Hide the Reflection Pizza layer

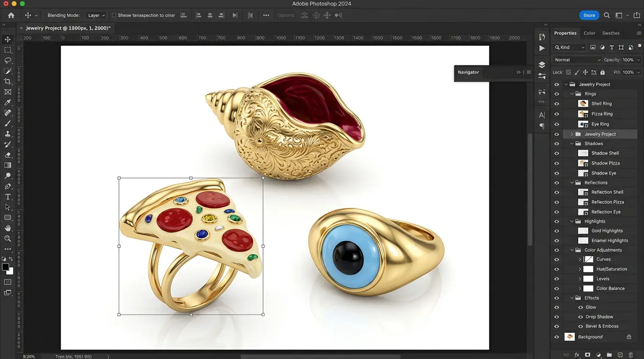pyautogui.click(x=556, y=202)
